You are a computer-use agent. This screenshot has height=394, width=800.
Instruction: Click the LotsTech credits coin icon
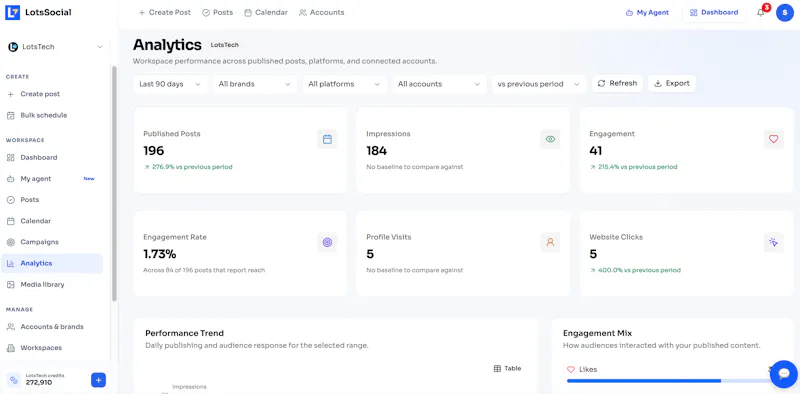14,380
